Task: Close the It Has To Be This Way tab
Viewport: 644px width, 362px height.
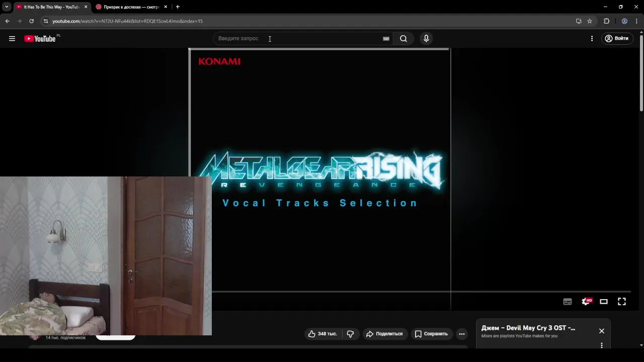Action: pyautogui.click(x=86, y=7)
